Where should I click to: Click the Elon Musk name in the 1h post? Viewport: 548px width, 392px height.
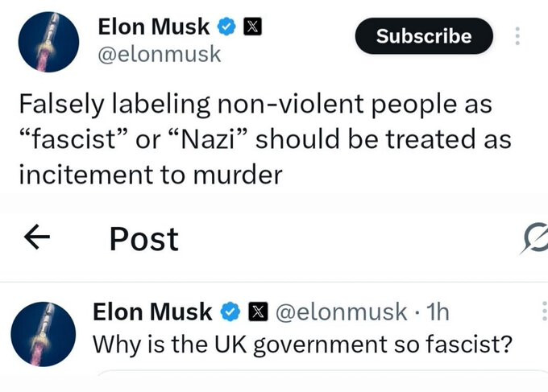(x=153, y=312)
